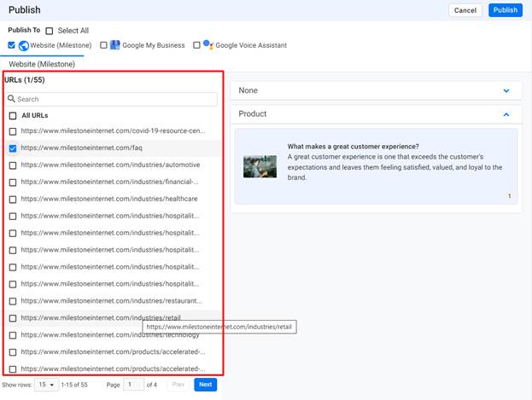Click the Cancel button
Image resolution: width=532 pixels, height=400 pixels.
click(x=465, y=10)
